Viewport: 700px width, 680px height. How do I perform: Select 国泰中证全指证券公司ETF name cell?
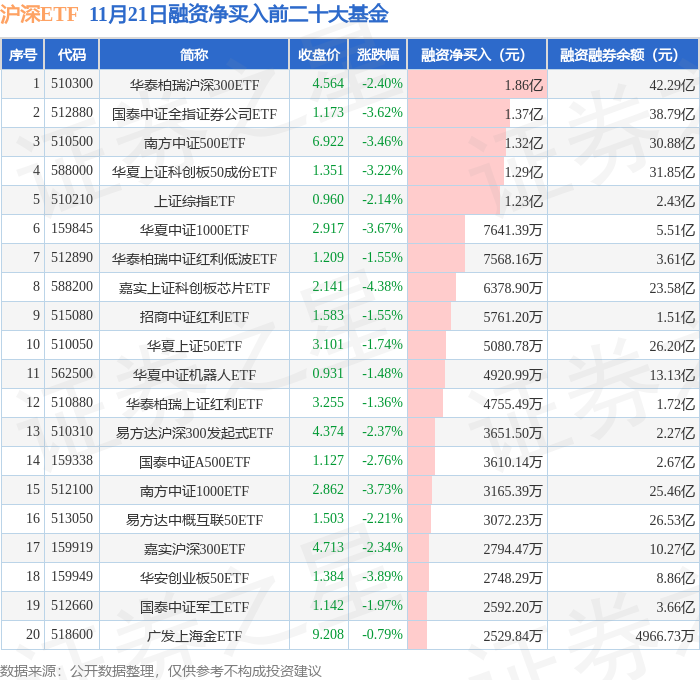[x=194, y=114]
